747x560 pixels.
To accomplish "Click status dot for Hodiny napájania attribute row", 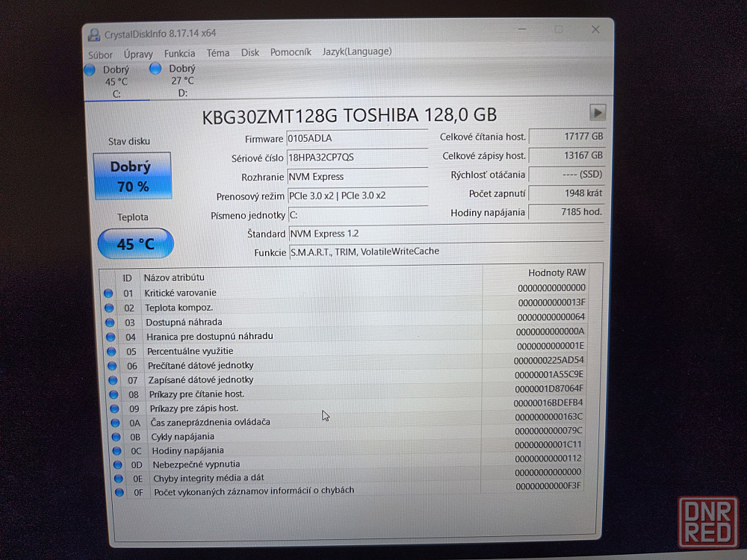I will point(117,450).
